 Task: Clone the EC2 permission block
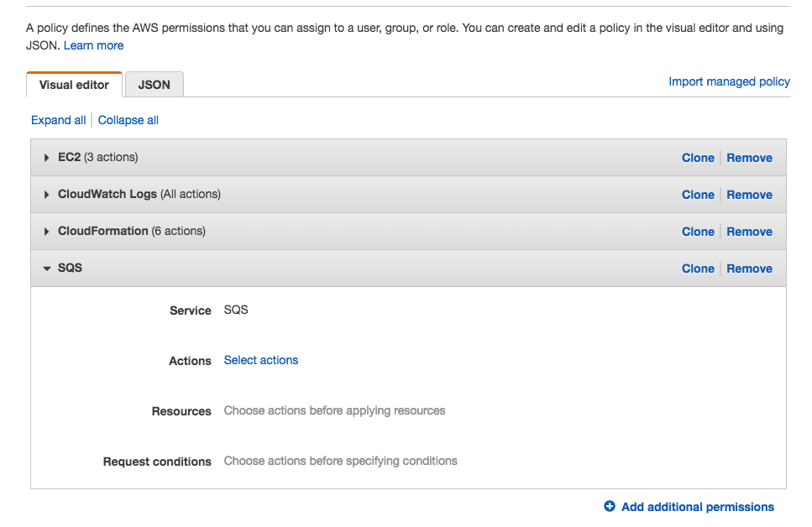(x=698, y=158)
